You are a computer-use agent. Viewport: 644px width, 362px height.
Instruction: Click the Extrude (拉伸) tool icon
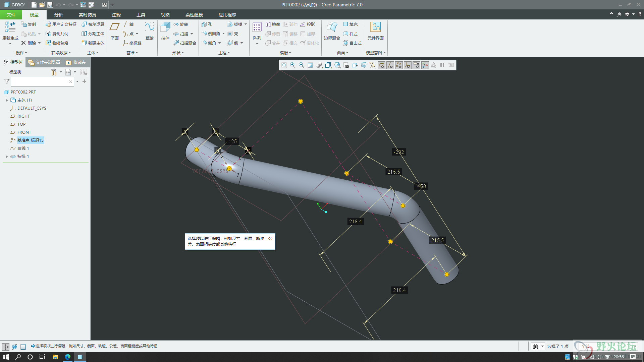165,27
